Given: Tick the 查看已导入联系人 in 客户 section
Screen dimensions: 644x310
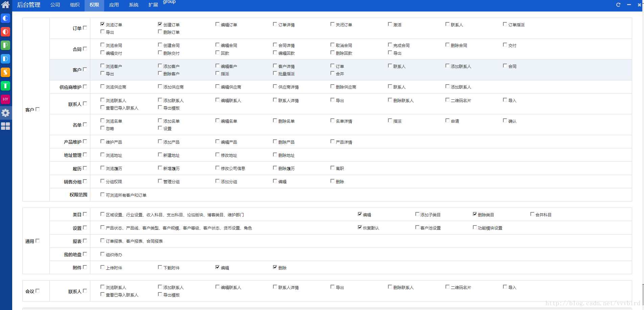Looking at the screenshot, I should 102,108.
